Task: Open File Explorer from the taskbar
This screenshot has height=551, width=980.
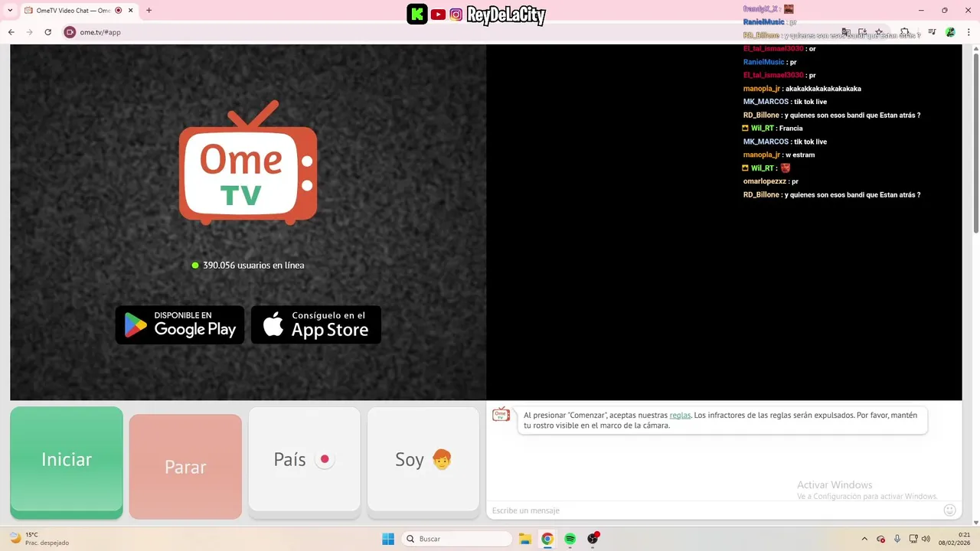Action: (525, 539)
